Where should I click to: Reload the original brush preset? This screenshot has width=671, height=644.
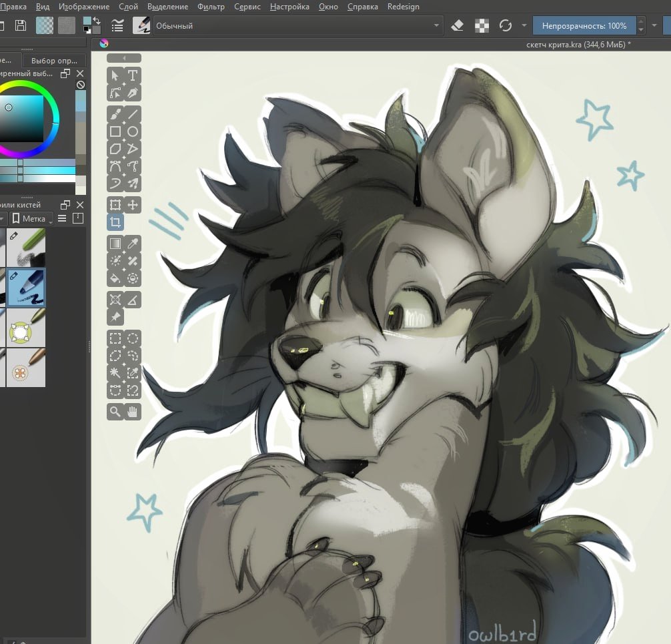click(x=506, y=25)
